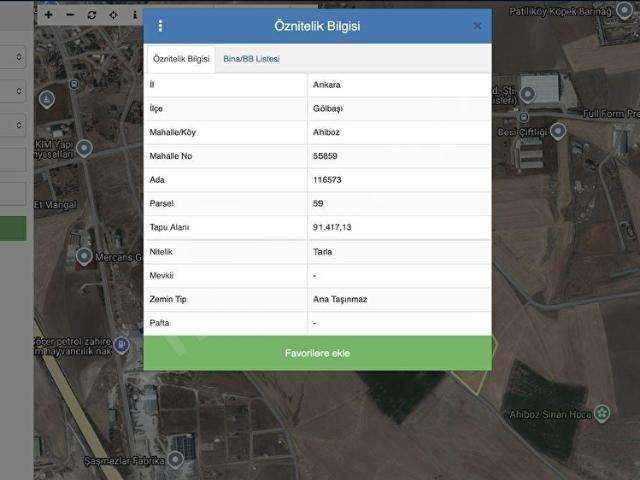
Task: Select the Nitelik value 'Tarla'
Action: click(322, 252)
